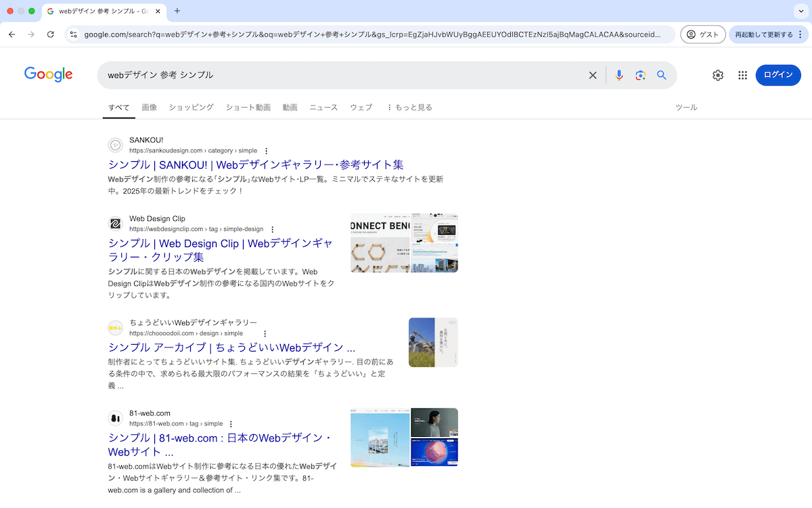Expand the tab search dropdown arrow

coord(800,12)
